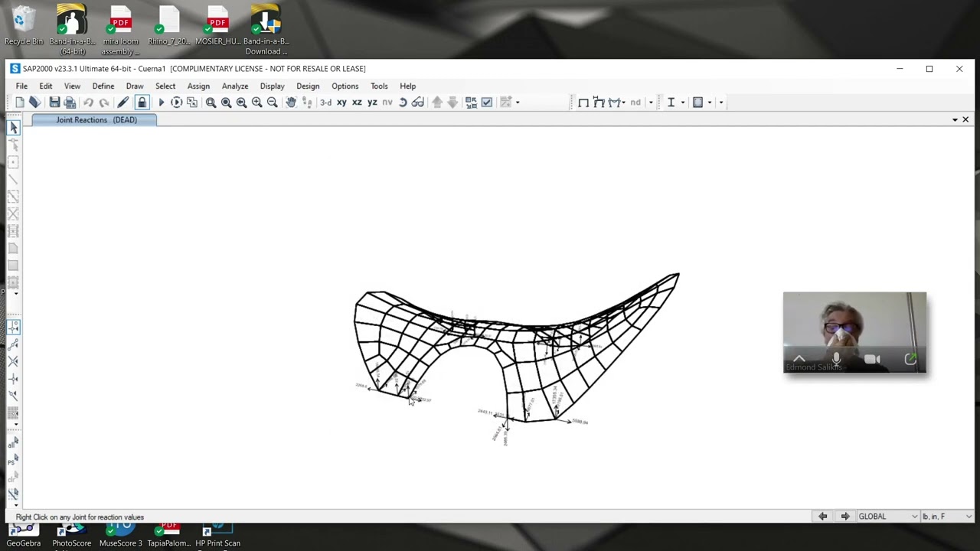Viewport: 980px width, 551px height.
Task: Open the Define menu
Action: pos(103,86)
